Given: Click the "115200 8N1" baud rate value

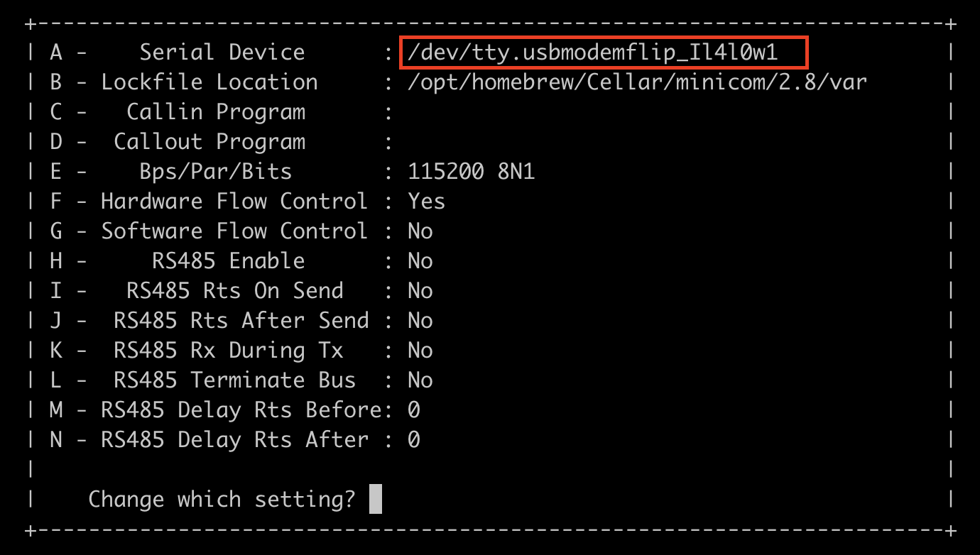Looking at the screenshot, I should point(471,172).
